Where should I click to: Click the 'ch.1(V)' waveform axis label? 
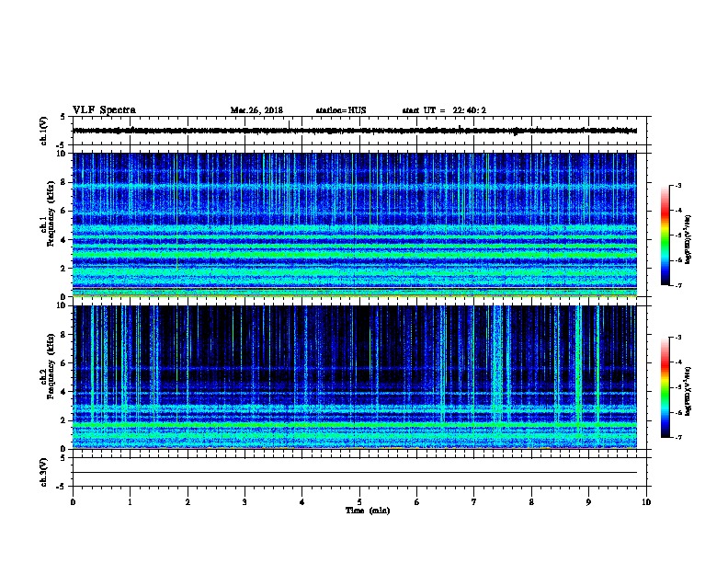coord(43,131)
